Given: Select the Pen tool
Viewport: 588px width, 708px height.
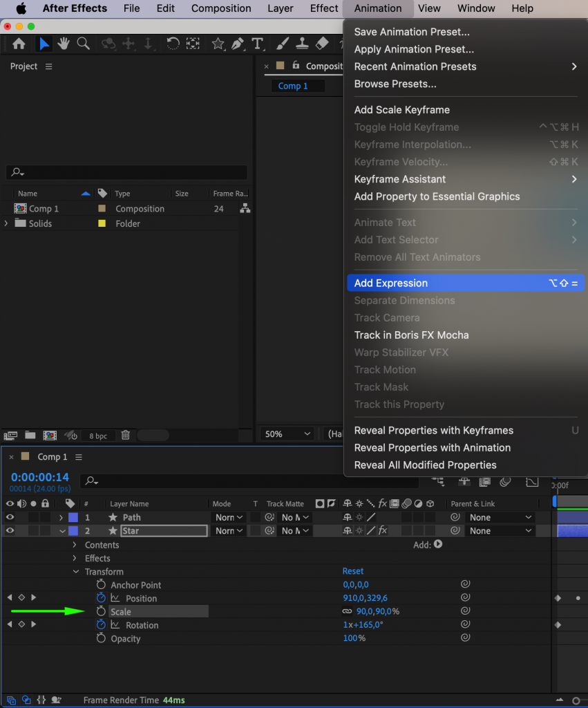Looking at the screenshot, I should coord(238,44).
